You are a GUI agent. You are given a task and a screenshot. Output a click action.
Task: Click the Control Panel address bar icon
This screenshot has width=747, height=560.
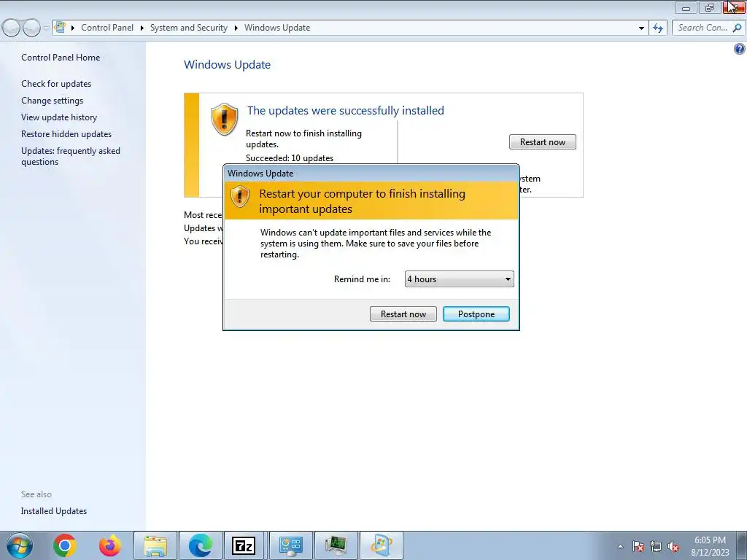coord(60,27)
